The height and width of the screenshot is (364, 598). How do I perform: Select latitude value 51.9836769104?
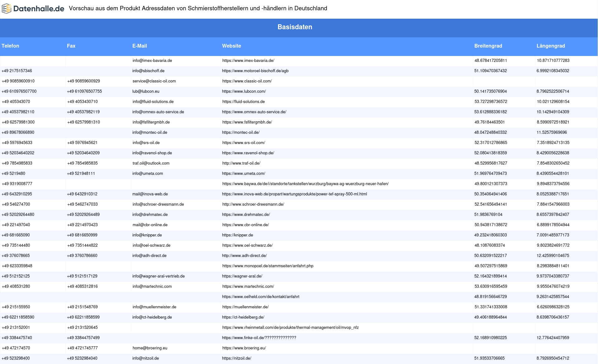[x=488, y=215]
